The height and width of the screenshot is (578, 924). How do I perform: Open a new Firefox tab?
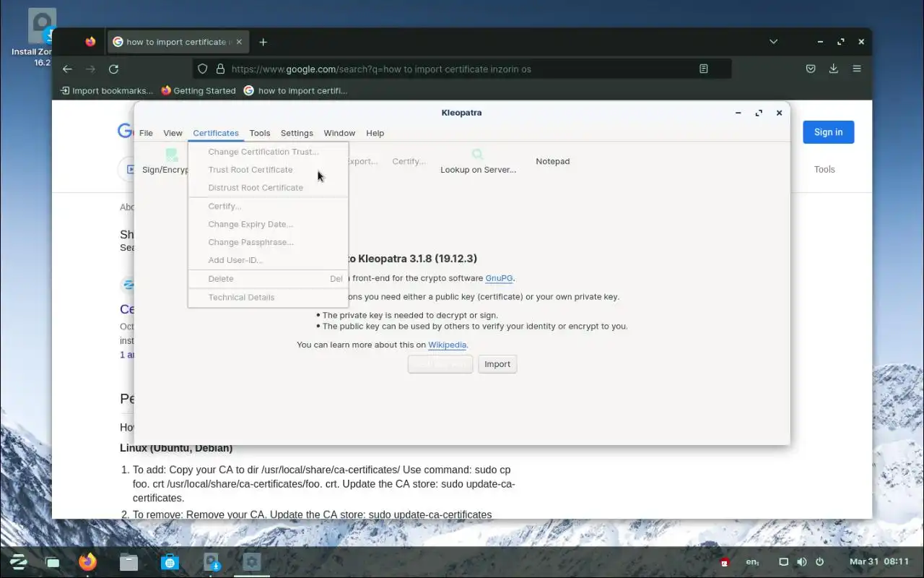pyautogui.click(x=263, y=42)
